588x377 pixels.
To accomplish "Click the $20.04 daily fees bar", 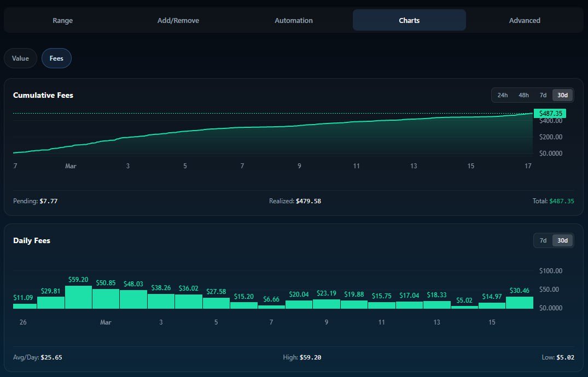I will point(299,305).
